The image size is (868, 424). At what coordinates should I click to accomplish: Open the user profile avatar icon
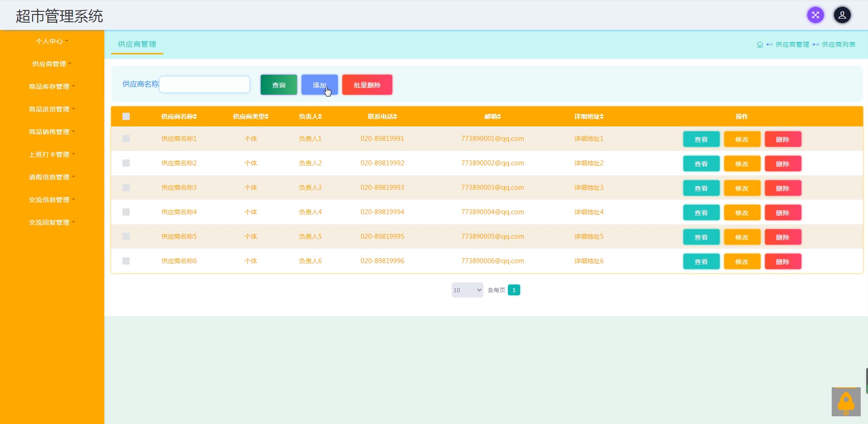point(842,15)
